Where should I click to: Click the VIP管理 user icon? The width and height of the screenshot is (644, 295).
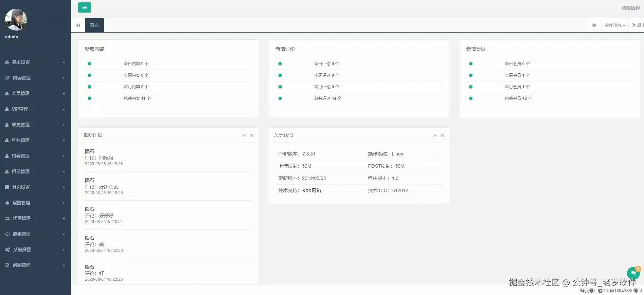coord(7,109)
